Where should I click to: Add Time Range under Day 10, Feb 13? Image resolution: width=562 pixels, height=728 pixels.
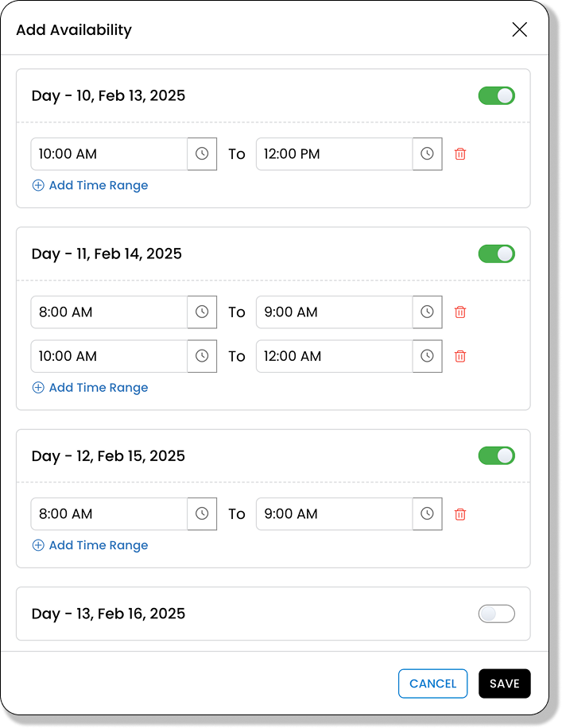click(91, 185)
